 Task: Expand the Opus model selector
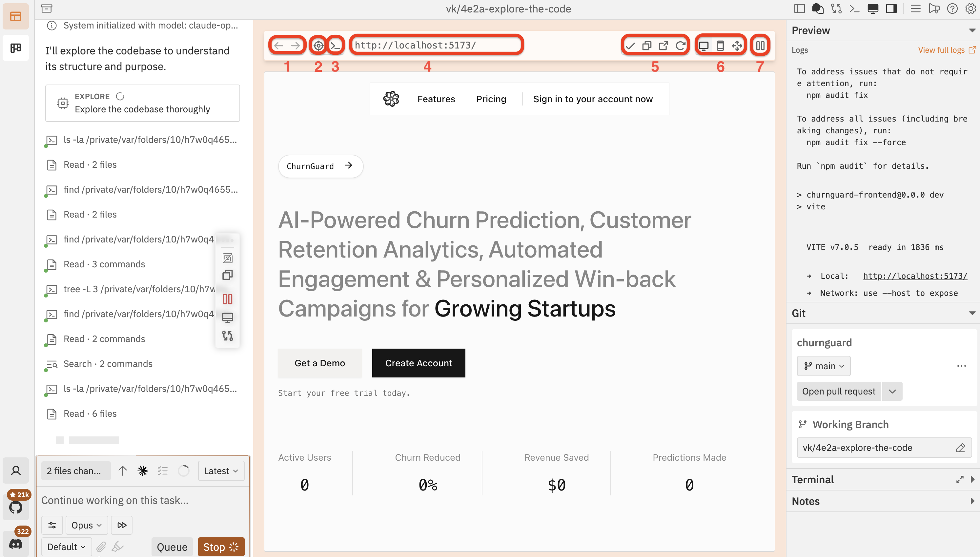86,525
